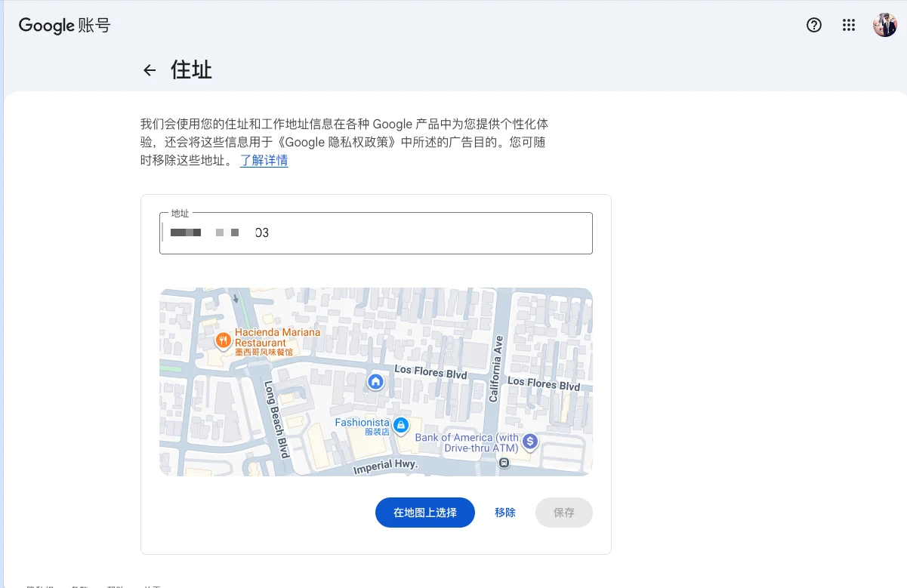This screenshot has width=907, height=588.
Task: Click the 保存 button
Action: click(564, 513)
